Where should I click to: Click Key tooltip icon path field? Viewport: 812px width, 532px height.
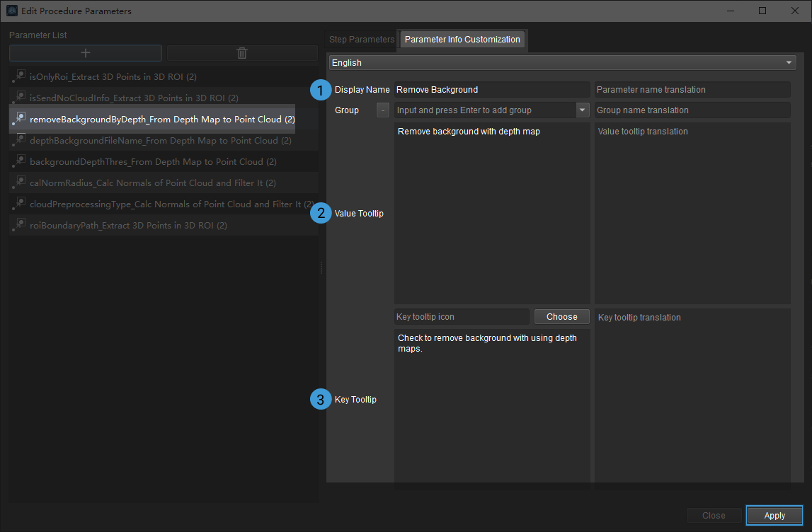tap(462, 316)
